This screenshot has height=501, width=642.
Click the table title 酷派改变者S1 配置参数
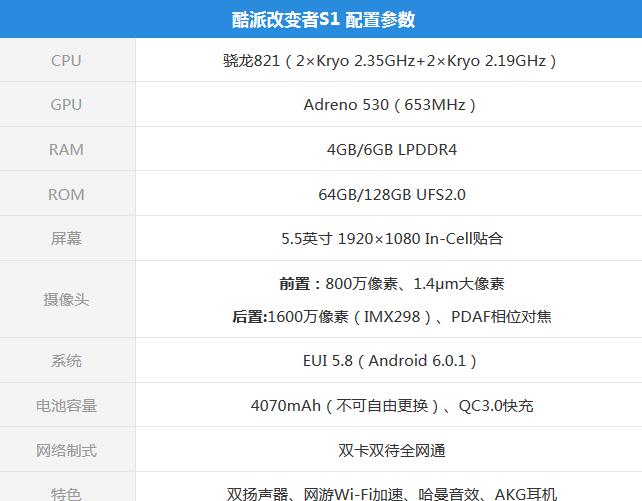click(323, 19)
